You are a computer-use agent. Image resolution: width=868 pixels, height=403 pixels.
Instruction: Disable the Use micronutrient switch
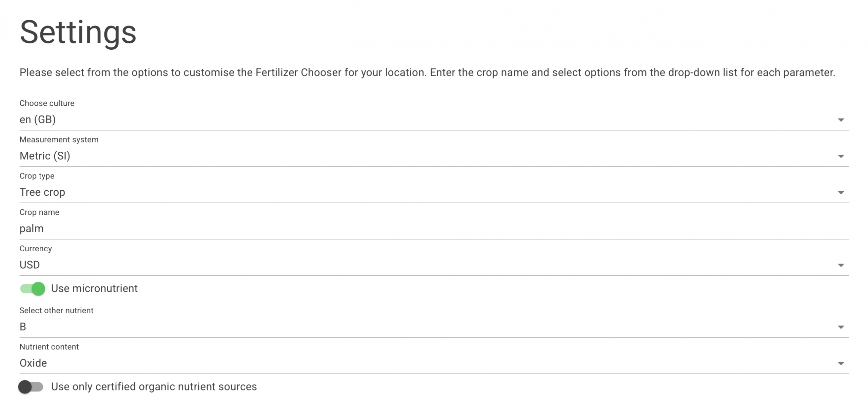(x=33, y=289)
